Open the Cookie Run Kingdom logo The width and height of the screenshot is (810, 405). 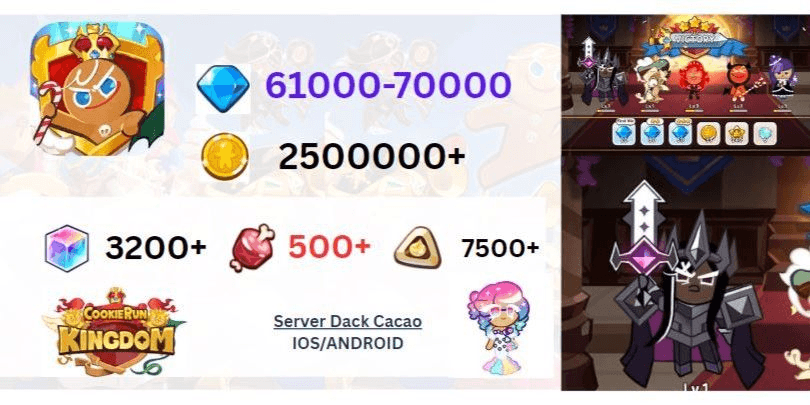tap(114, 331)
